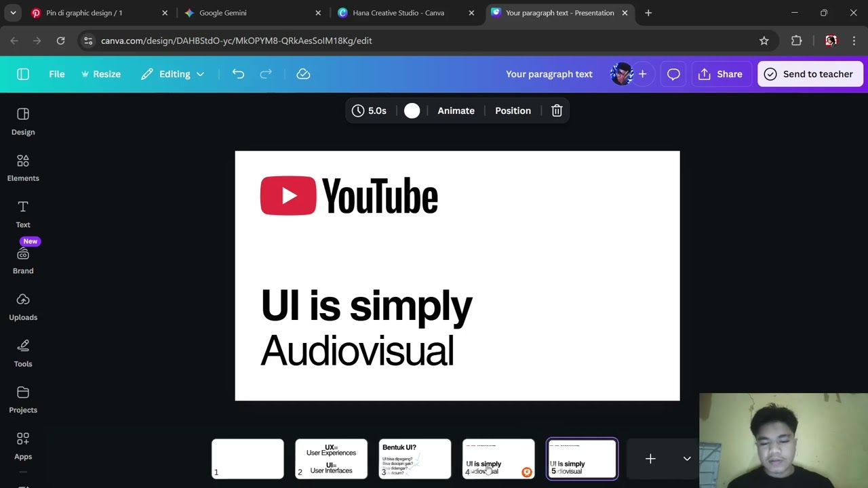Open the Tools panel
Image resolution: width=868 pixels, height=488 pixels.
click(23, 354)
